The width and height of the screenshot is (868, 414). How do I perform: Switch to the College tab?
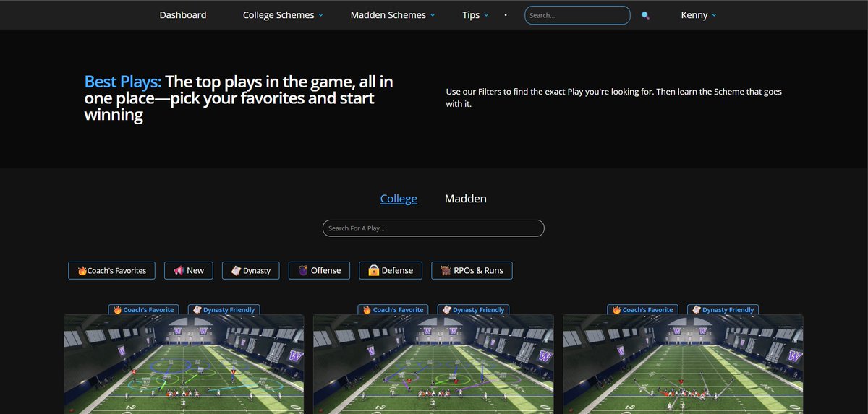pyautogui.click(x=399, y=199)
